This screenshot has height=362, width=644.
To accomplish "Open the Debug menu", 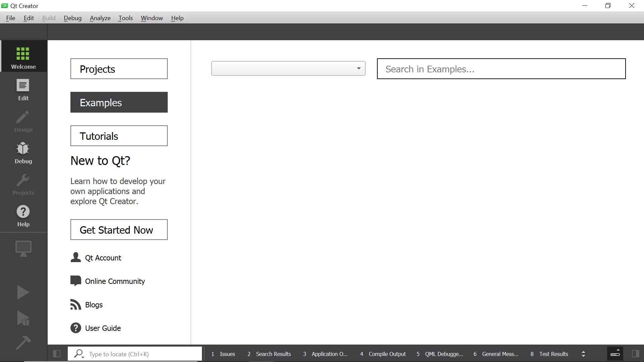I will (x=73, y=18).
